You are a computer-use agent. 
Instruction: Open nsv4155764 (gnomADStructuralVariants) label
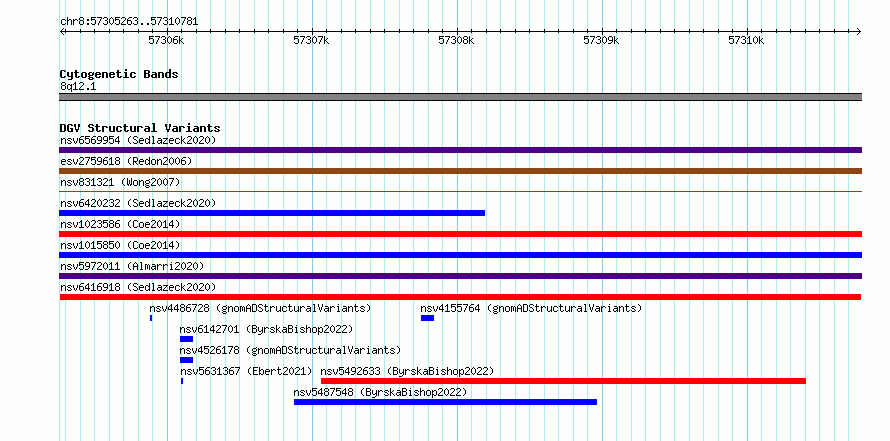click(x=531, y=308)
